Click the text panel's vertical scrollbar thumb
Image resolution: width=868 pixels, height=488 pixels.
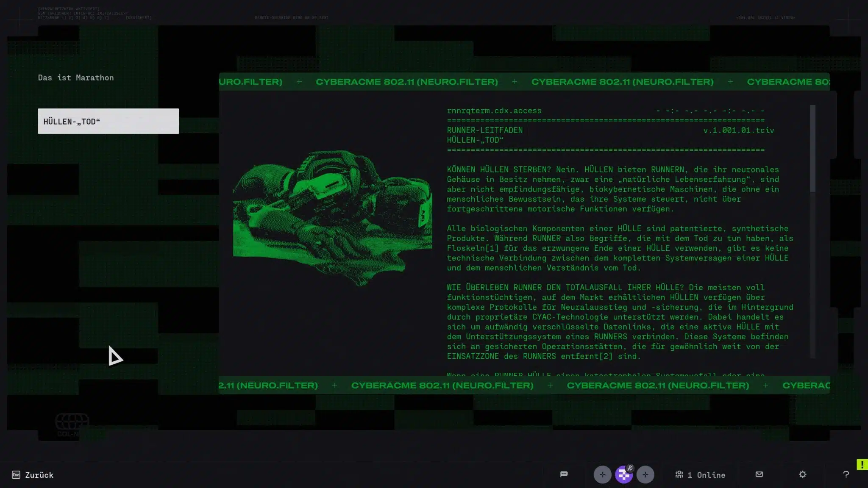coord(812,148)
